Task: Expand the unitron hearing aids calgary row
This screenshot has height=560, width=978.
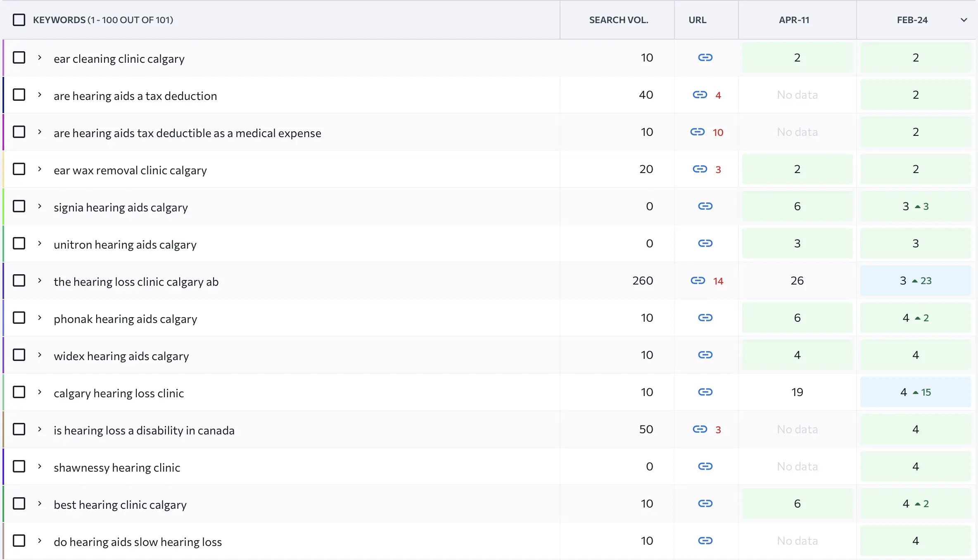Action: click(40, 243)
